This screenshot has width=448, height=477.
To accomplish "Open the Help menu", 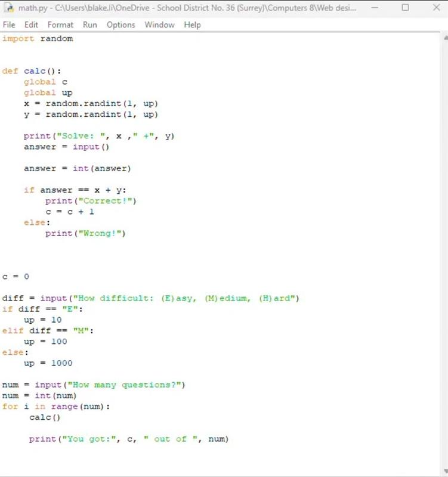I will pos(192,24).
